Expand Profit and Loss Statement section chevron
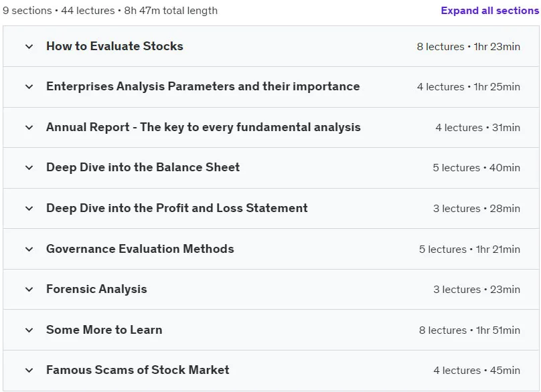This screenshot has width=541, height=392. coord(29,209)
